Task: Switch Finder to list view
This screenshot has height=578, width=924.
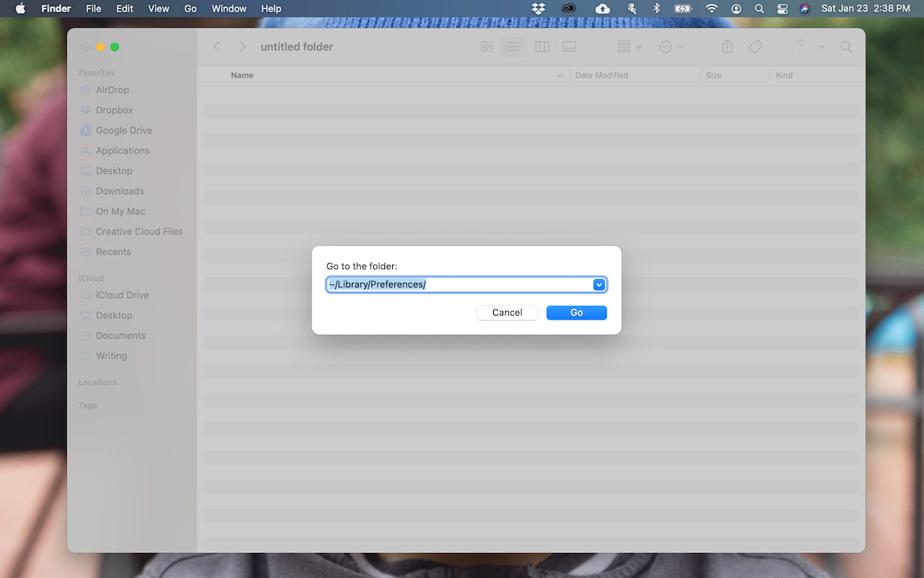Action: 513,47
